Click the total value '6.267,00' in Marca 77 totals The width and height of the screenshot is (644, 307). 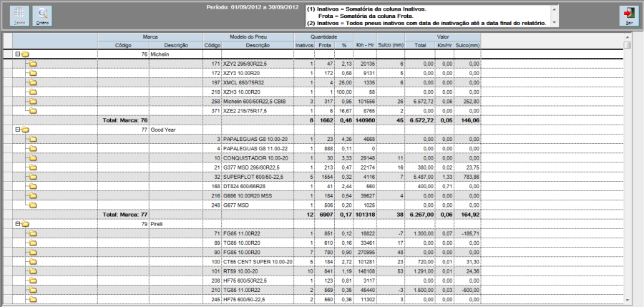click(420, 215)
